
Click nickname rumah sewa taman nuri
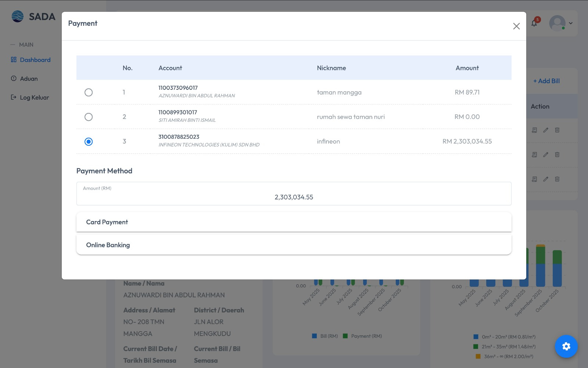pos(351,117)
